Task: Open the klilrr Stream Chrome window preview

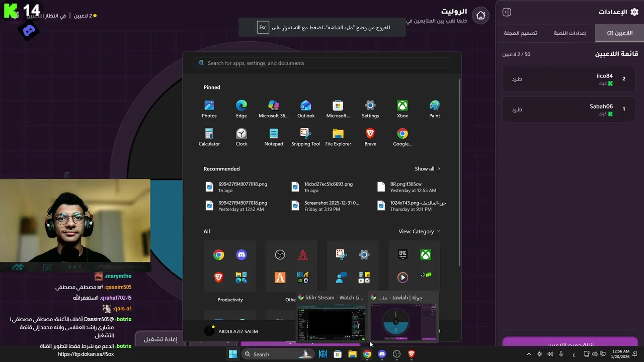Action: coord(332,317)
